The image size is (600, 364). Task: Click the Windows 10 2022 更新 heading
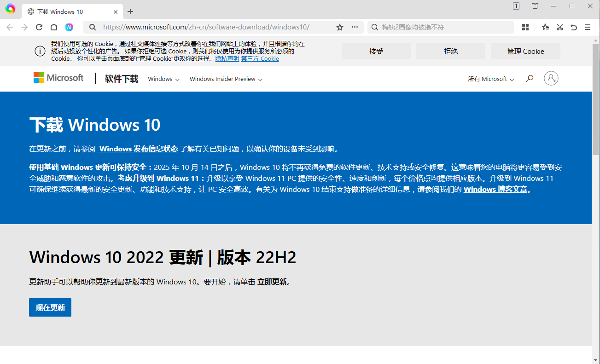coord(163,258)
